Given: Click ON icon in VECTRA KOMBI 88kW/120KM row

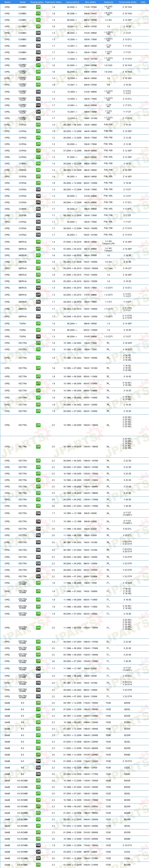Looking at the screenshot, I should [x=38, y=690].
